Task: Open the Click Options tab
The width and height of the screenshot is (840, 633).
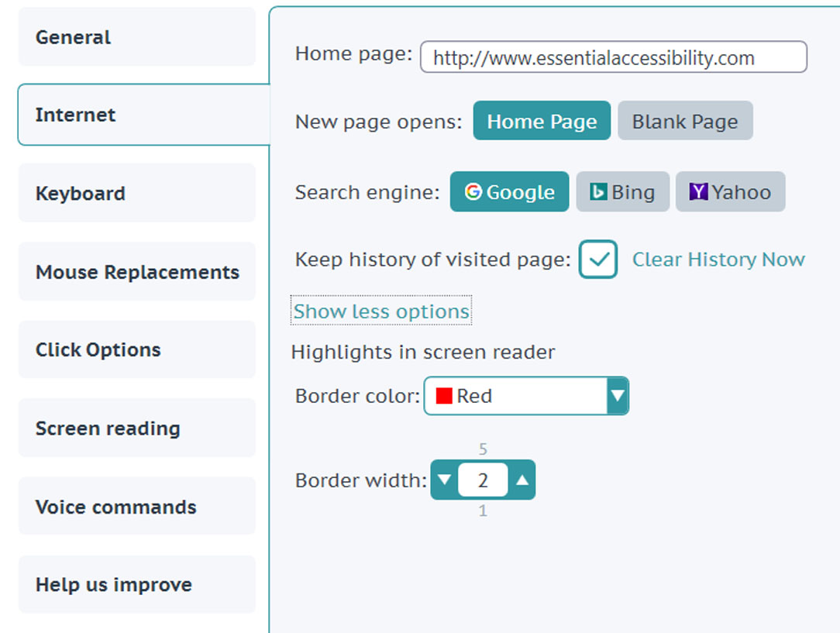Action: 137,349
